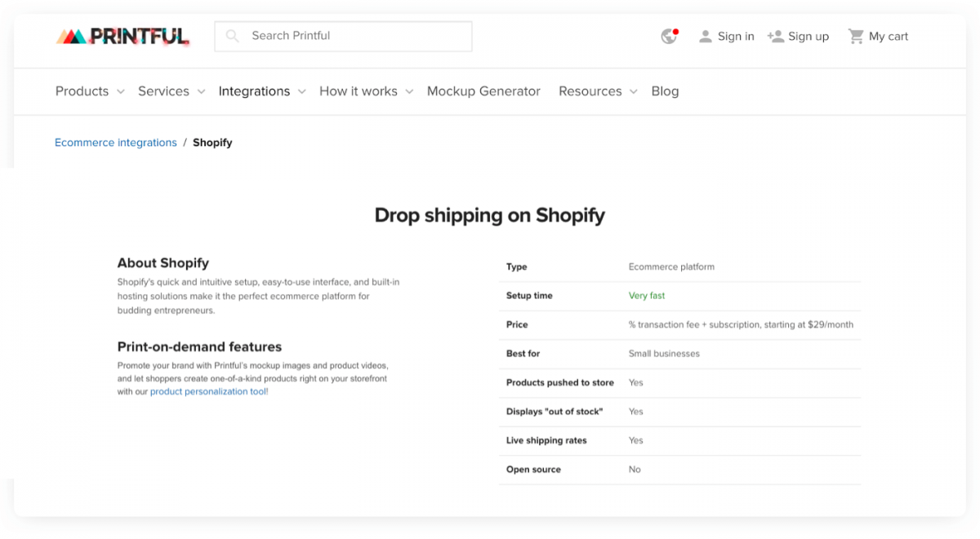
Task: Go to Mockup Generator
Action: point(483,91)
